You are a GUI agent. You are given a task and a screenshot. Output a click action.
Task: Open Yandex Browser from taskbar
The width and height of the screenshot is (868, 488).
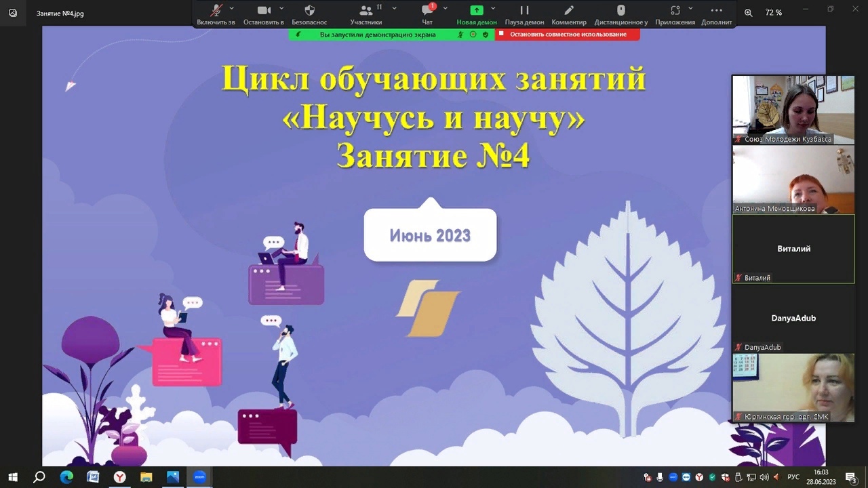(119, 477)
